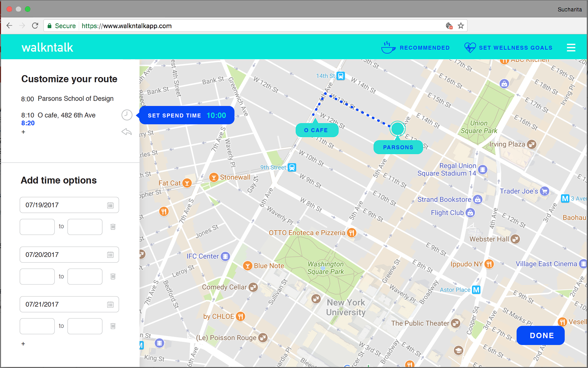Add a new route stop with plus
The height and width of the screenshot is (368, 588).
[23, 132]
